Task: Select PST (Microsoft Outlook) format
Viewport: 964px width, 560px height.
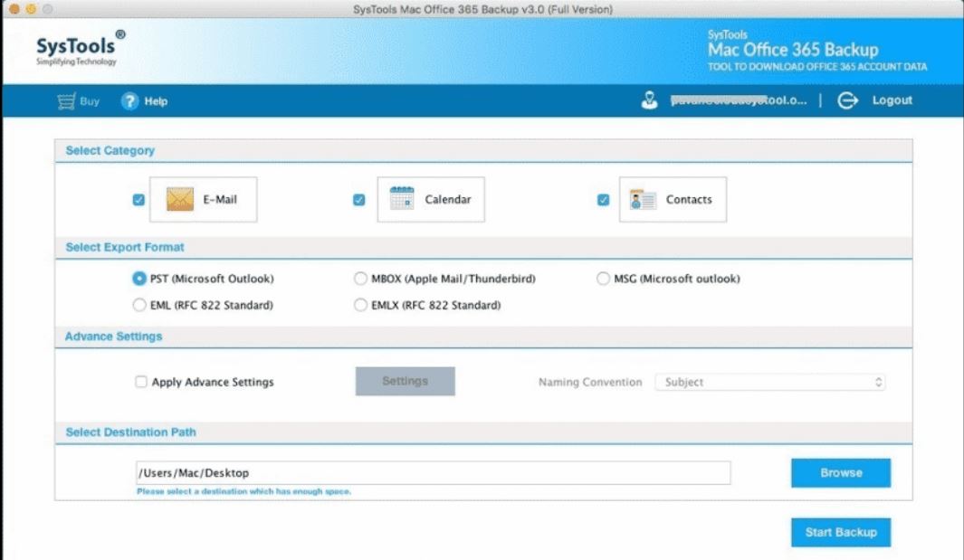Action: [x=139, y=279]
